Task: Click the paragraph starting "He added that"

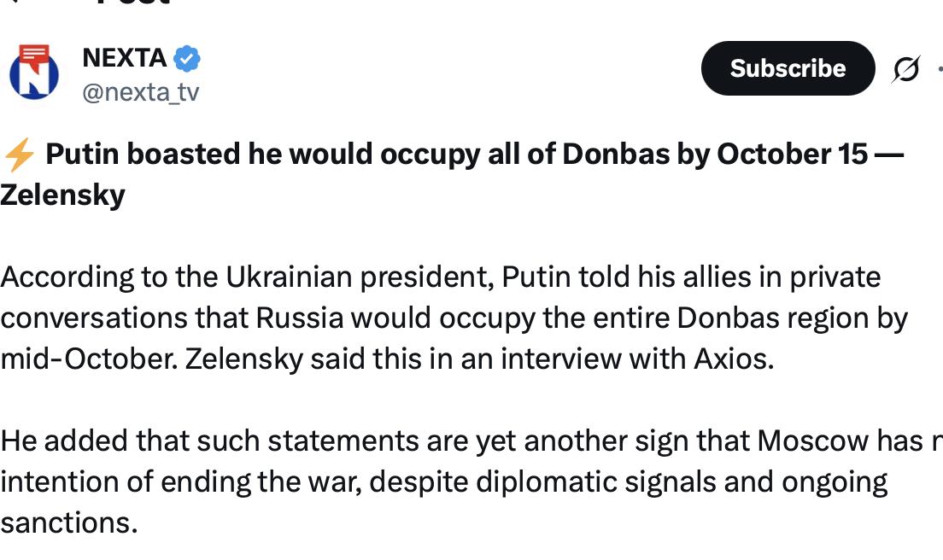Action: (471, 481)
